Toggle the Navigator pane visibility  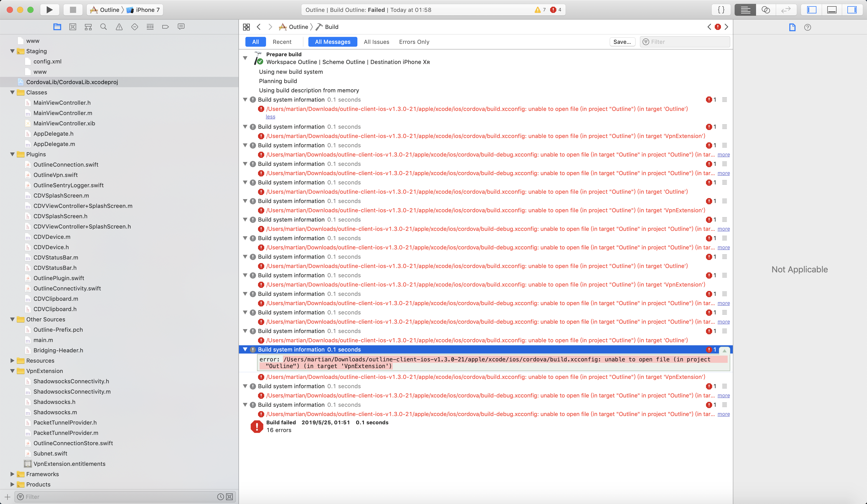point(812,10)
